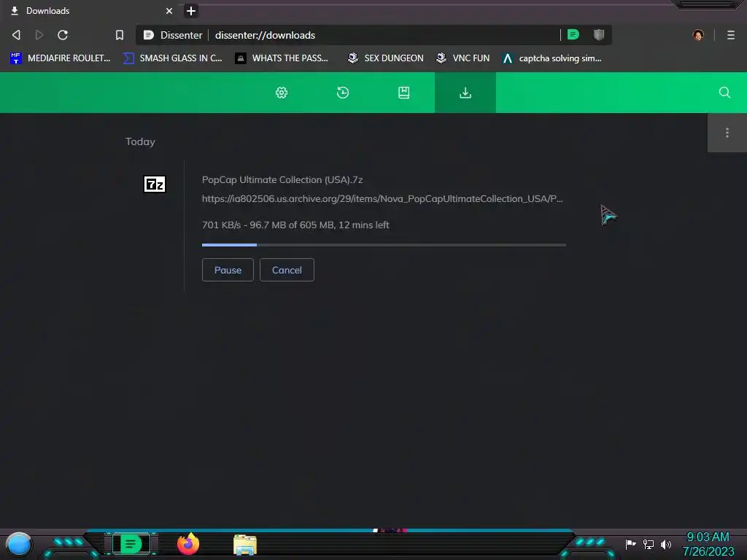Open the VNC FUN bookmark
The height and width of the screenshot is (560, 747).
[463, 58]
